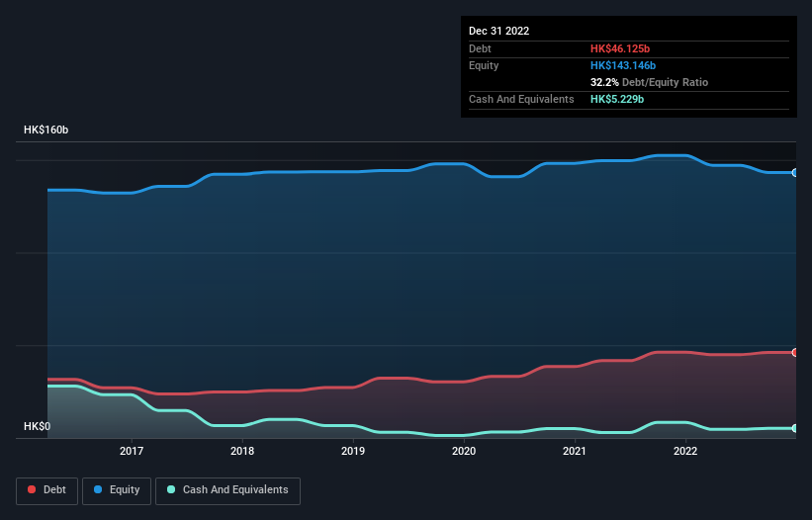
Task: Click the 2019 x-axis label
Action: coord(353,451)
